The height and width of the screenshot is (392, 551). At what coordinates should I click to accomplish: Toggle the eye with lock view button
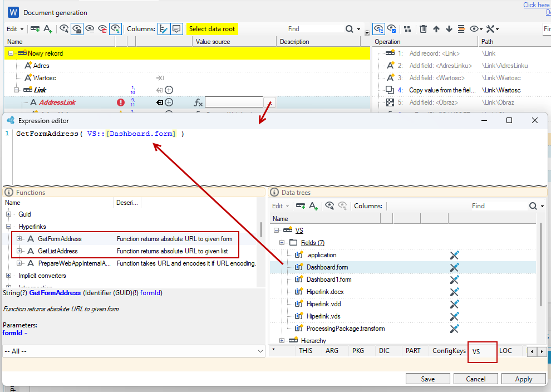(x=77, y=29)
